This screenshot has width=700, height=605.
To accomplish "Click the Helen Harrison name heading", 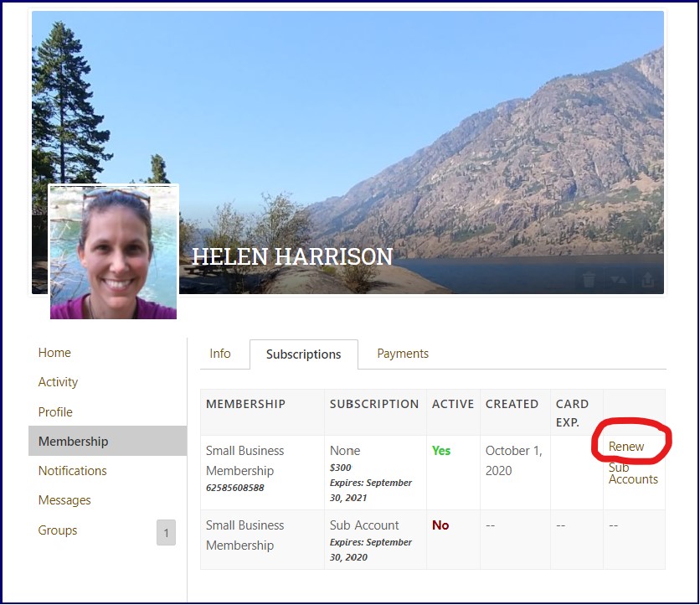I will point(292,256).
